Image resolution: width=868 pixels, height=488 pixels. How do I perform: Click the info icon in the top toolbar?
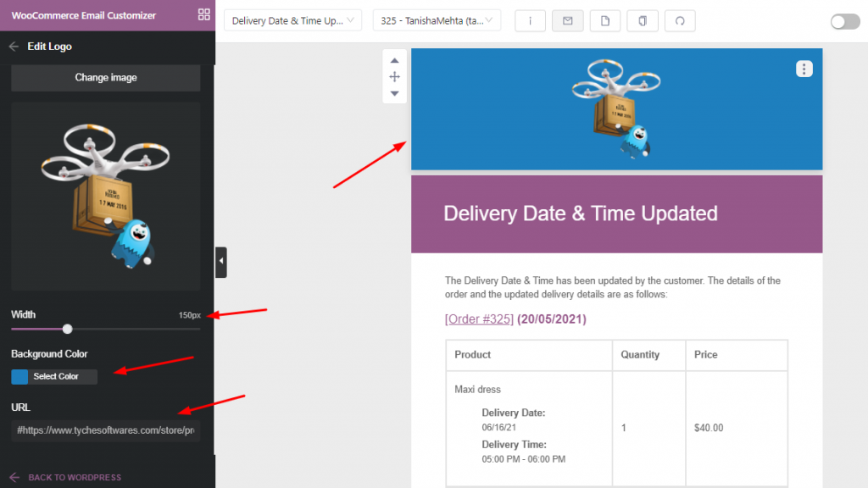(x=530, y=21)
